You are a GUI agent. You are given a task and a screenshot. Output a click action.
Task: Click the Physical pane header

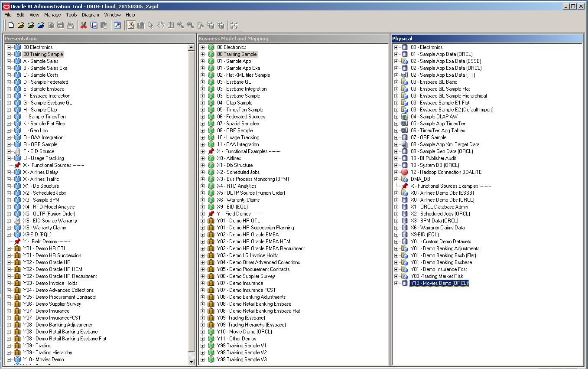tap(487, 39)
